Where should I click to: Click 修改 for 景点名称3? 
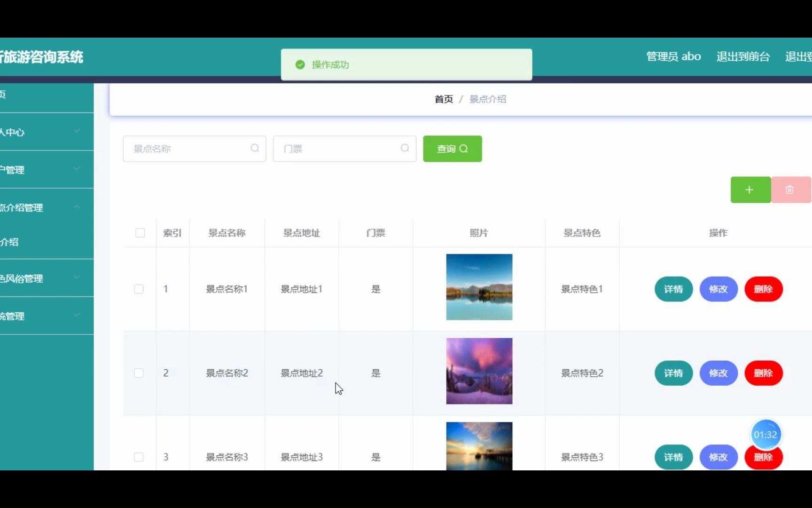[718, 457]
